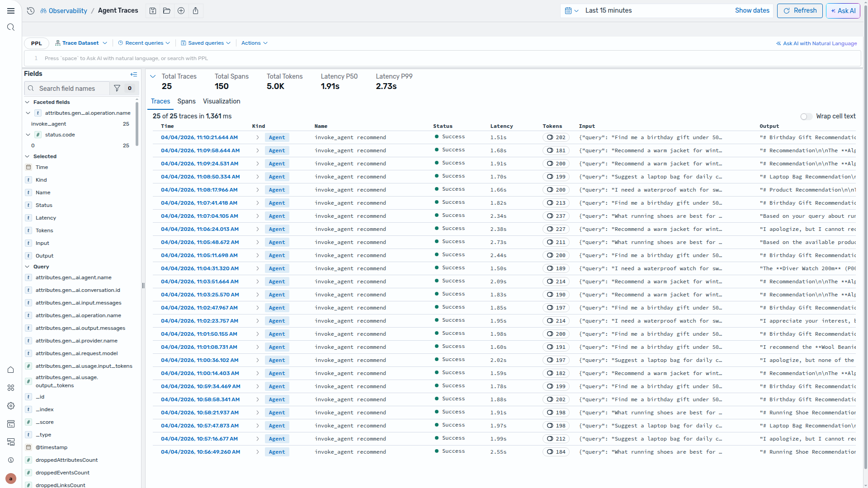
Task: Click token count badge 237
Action: (556, 216)
